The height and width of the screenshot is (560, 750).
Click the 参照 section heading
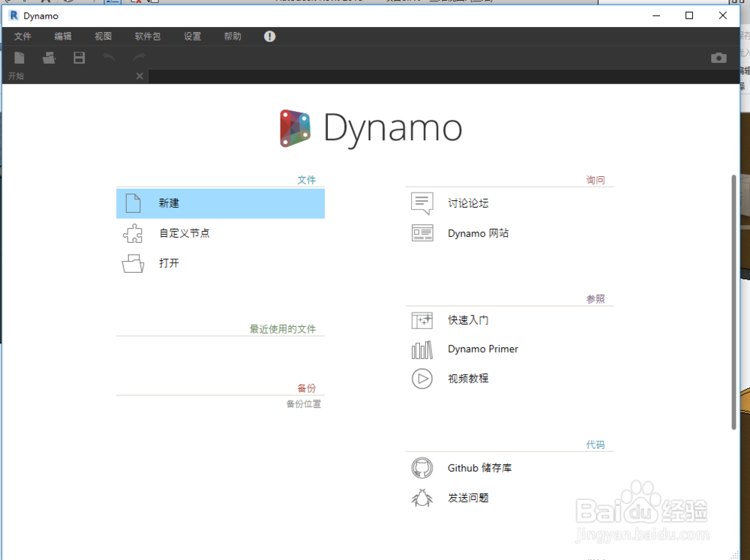[595, 299]
